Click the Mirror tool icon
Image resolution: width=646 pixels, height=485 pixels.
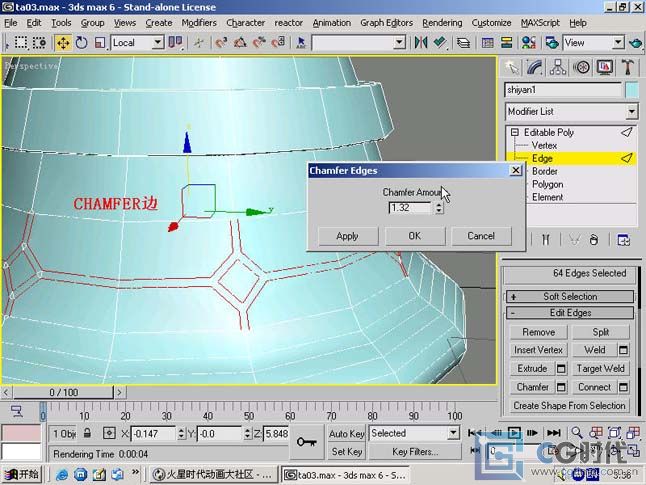(x=421, y=42)
